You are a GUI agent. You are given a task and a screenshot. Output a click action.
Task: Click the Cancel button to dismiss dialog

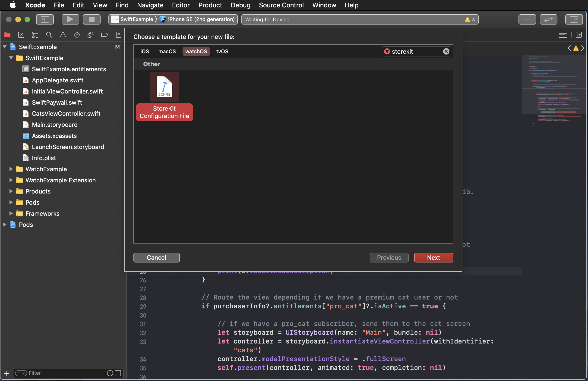point(156,257)
